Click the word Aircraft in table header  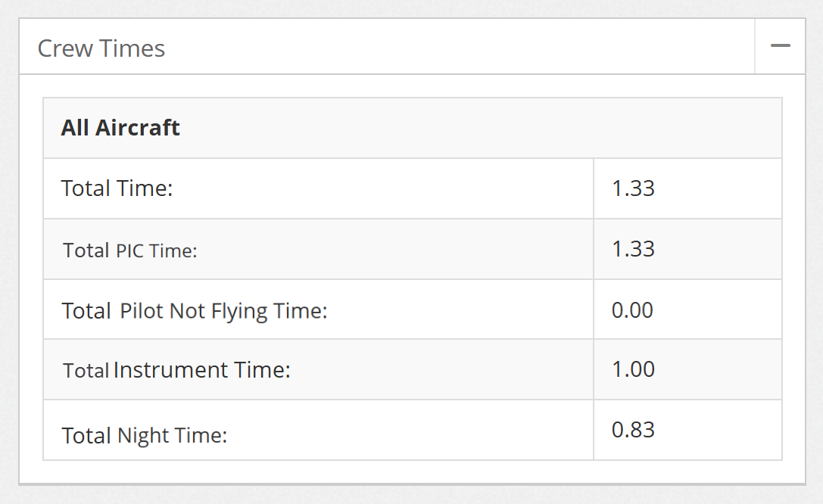(x=138, y=127)
